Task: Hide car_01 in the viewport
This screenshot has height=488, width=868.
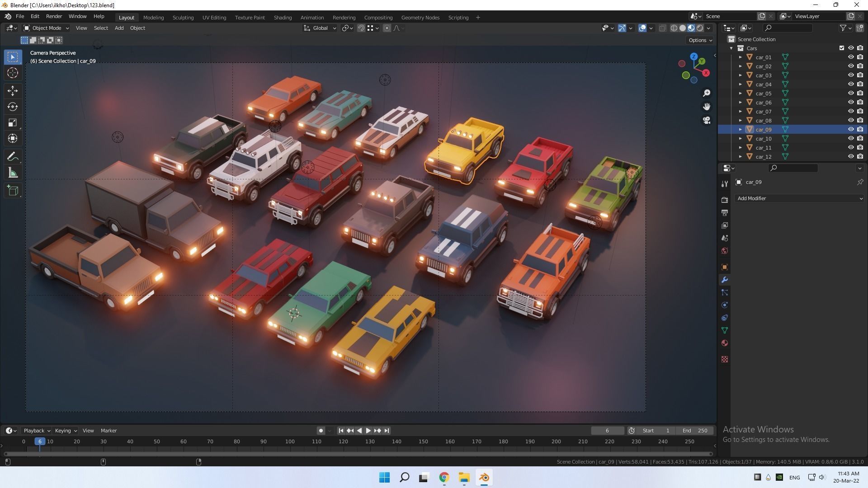Action: [x=851, y=57]
